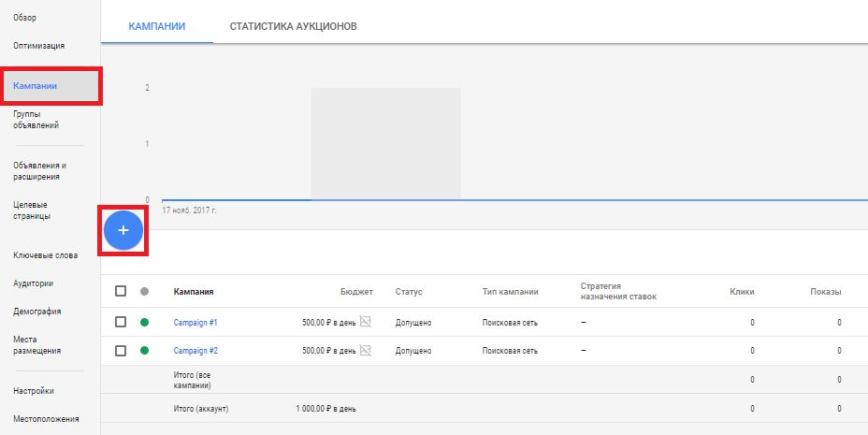Viewport: 868px width, 435px height.
Task: Click the gray status dot in the table header
Action: pos(144,292)
